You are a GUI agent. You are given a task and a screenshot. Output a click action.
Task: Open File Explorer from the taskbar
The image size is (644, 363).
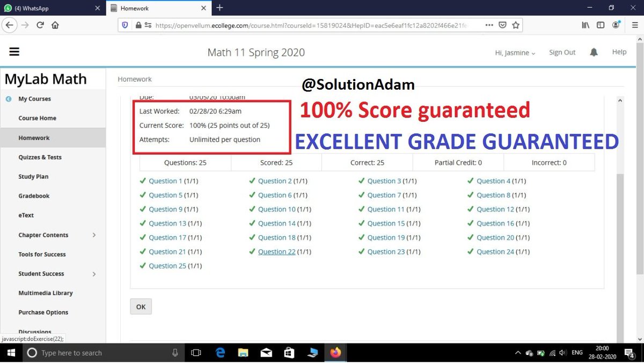tap(243, 353)
